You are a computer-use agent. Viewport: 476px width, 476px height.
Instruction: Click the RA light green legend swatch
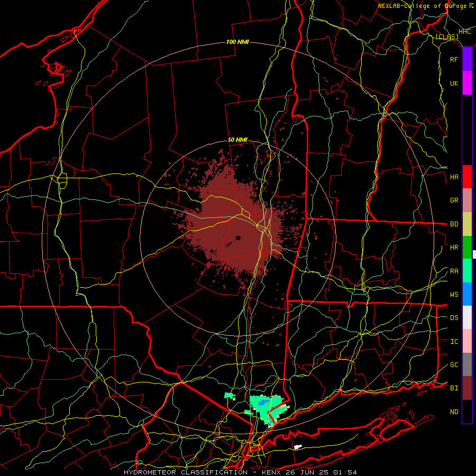coord(467,271)
